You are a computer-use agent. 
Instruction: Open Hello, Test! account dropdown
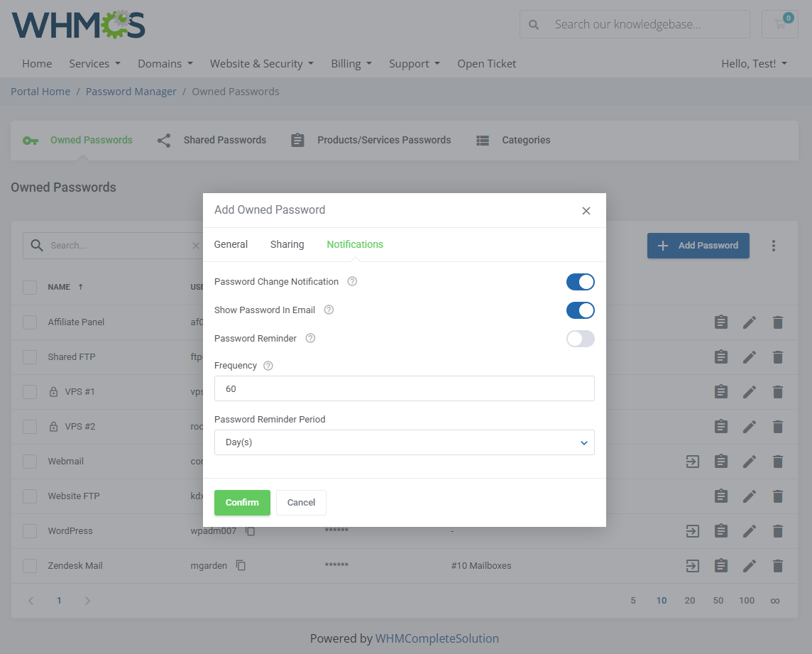(x=754, y=64)
